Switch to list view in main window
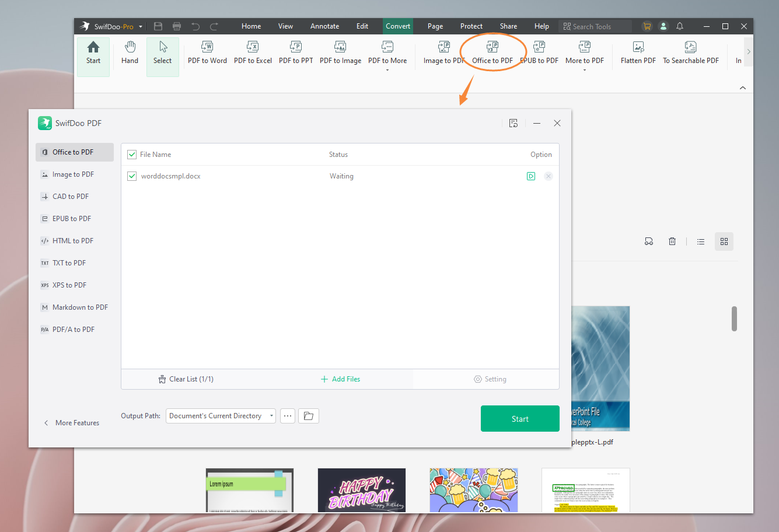This screenshot has width=779, height=532. pos(701,242)
